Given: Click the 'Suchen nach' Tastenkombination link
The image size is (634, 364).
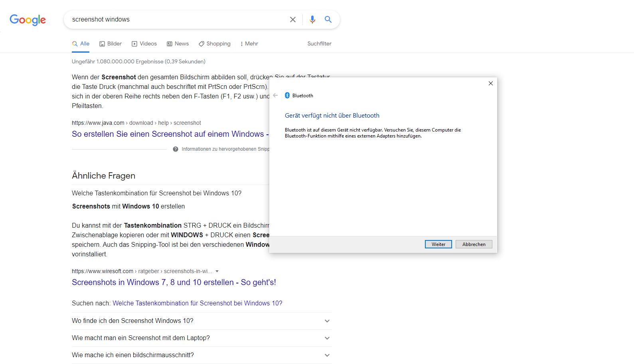Looking at the screenshot, I should [198, 303].
